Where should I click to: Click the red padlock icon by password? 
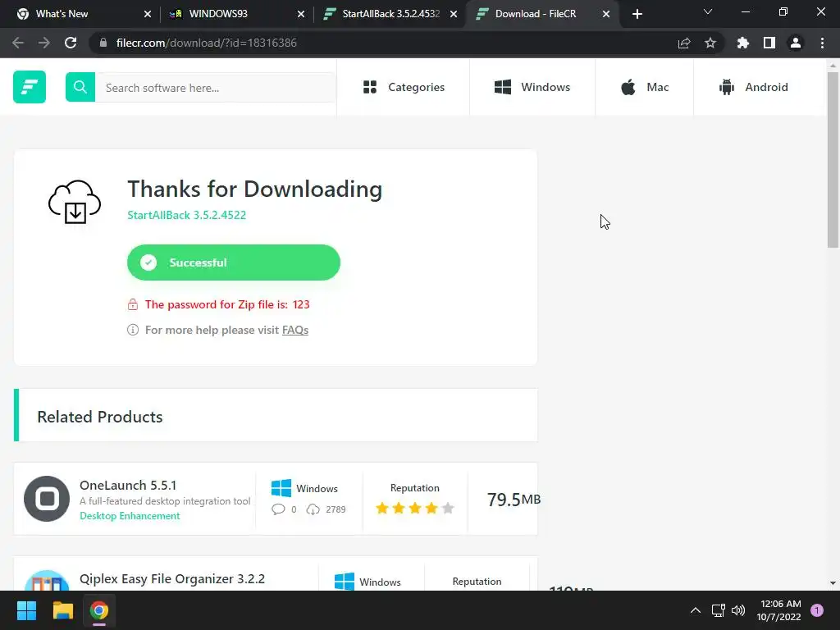pos(133,305)
